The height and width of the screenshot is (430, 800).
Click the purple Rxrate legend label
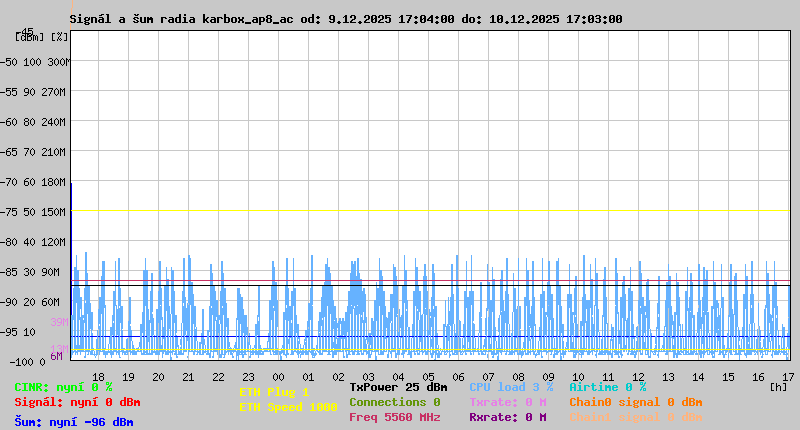tap(507, 417)
